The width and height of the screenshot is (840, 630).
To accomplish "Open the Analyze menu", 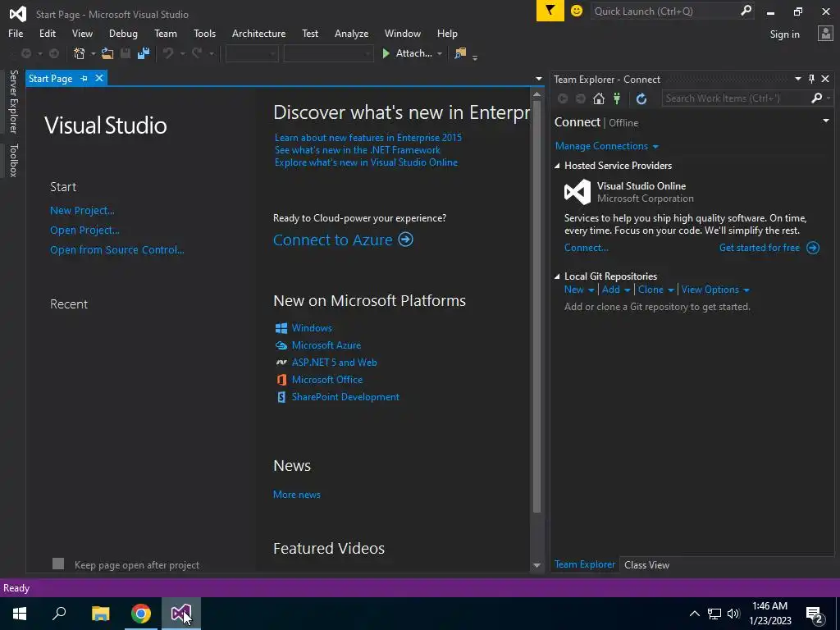I will (x=351, y=33).
